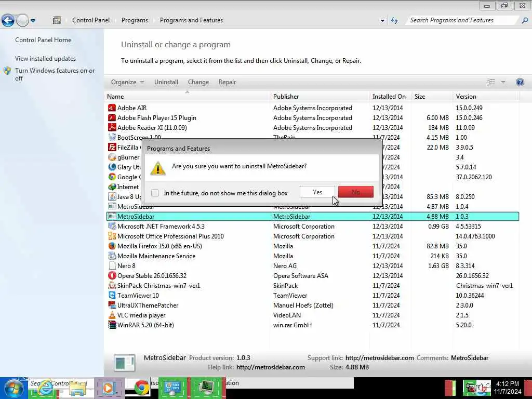This screenshot has height=399, width=532.
Task: Go back using the blue back arrow
Action: [x=8, y=20]
